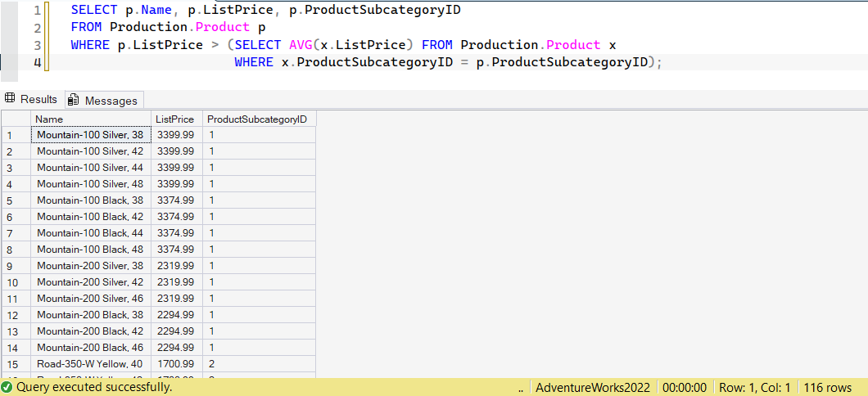868x396 pixels.
Task: Click cell Mountain-100 Black, 48
Action: pos(92,249)
